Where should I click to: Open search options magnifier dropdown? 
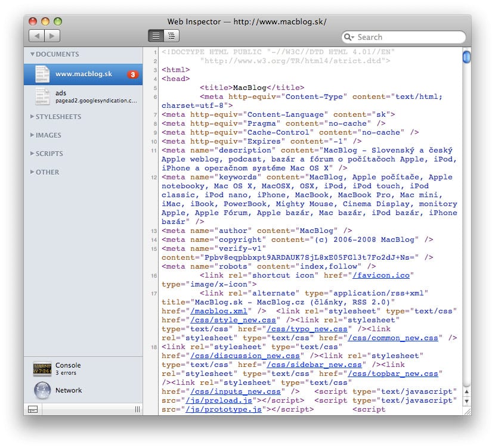tap(349, 37)
